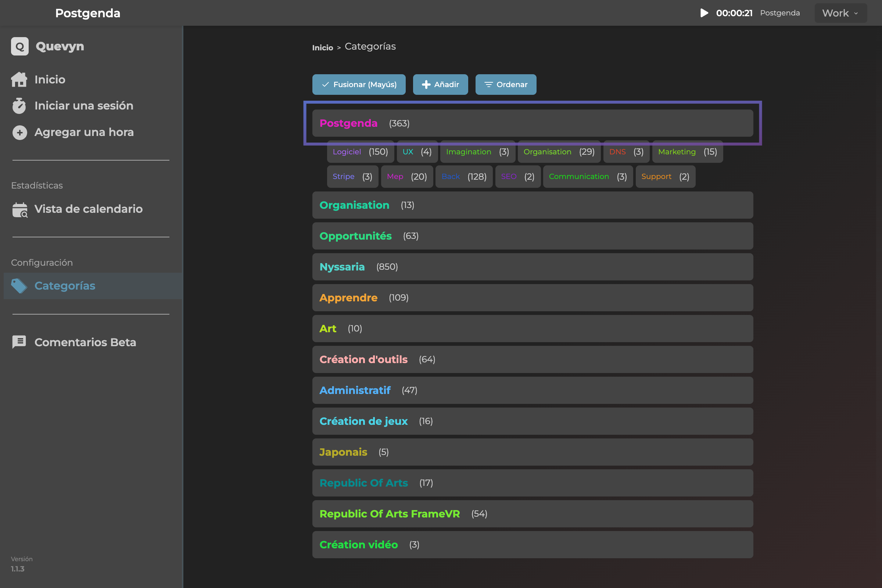This screenshot has width=882, height=588.
Task: Select the Logiciel (150) subcategory chip
Action: (x=360, y=152)
